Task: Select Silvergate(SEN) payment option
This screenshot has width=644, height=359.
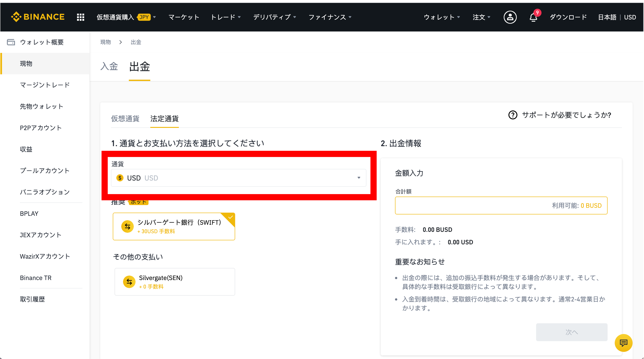Action: point(174,282)
